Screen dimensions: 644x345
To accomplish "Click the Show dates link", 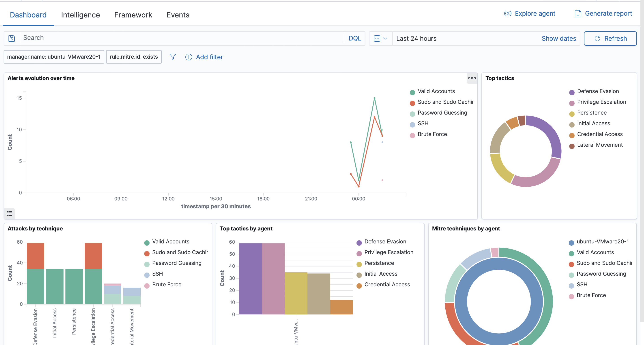I will click(x=558, y=38).
